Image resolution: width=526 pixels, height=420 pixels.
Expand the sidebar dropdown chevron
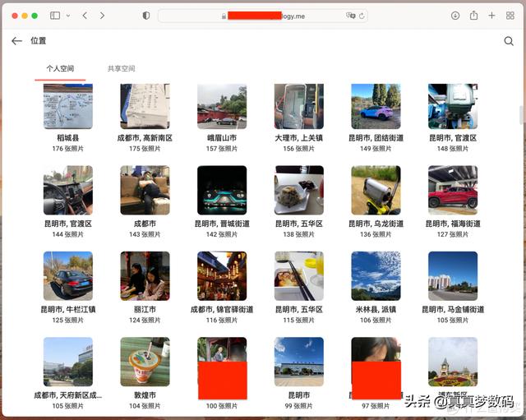coord(67,16)
